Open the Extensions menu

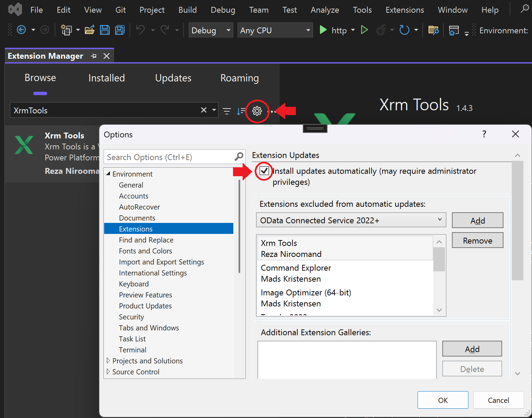tap(404, 10)
